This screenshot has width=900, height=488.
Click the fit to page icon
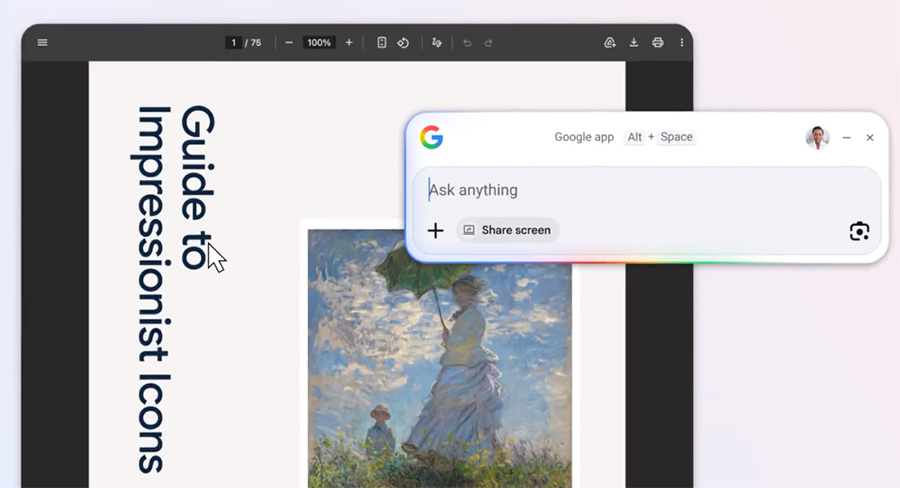click(382, 42)
